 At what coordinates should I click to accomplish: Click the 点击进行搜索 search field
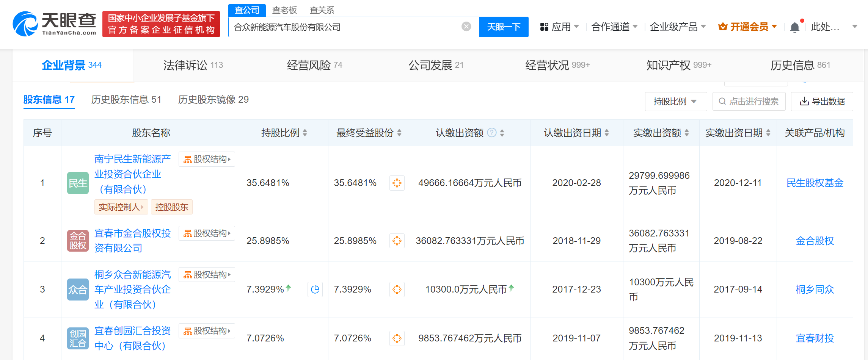(749, 102)
